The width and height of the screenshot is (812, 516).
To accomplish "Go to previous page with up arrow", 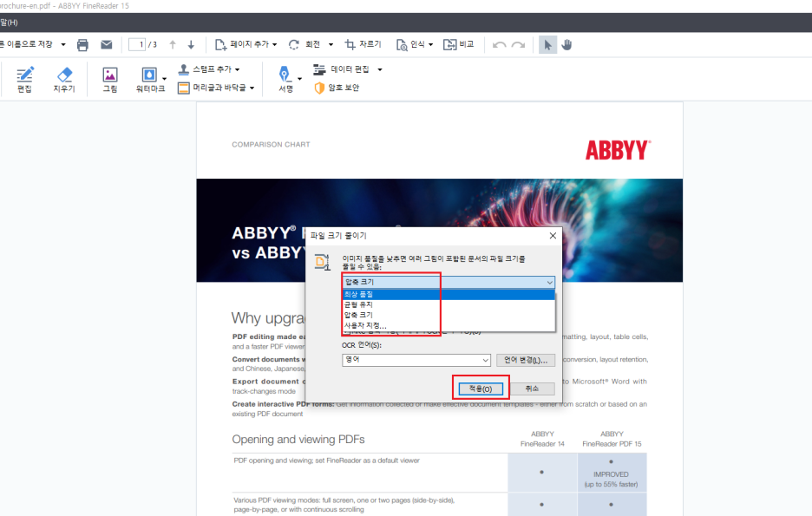I will click(173, 45).
